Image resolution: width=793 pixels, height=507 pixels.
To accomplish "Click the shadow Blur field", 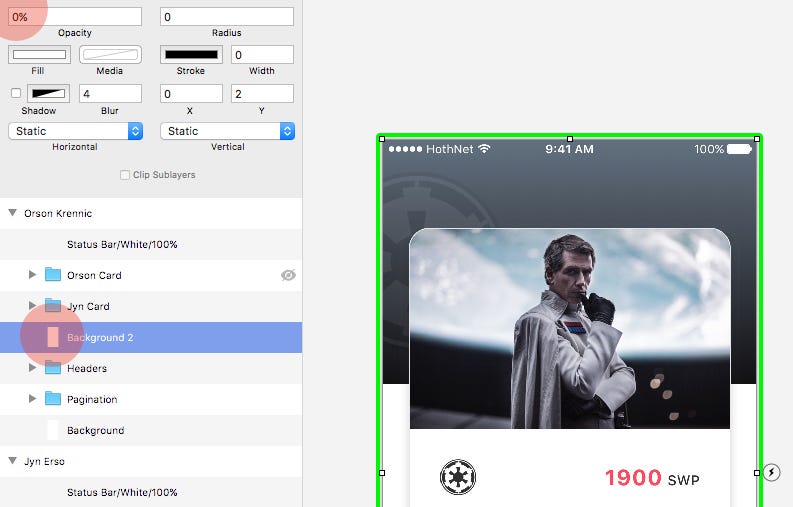I will coord(110,94).
